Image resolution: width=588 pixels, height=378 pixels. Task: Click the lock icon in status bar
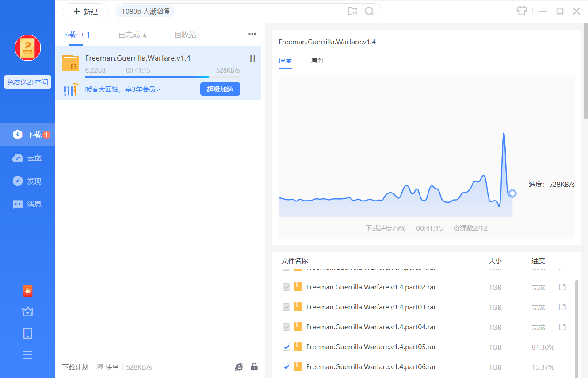point(254,367)
